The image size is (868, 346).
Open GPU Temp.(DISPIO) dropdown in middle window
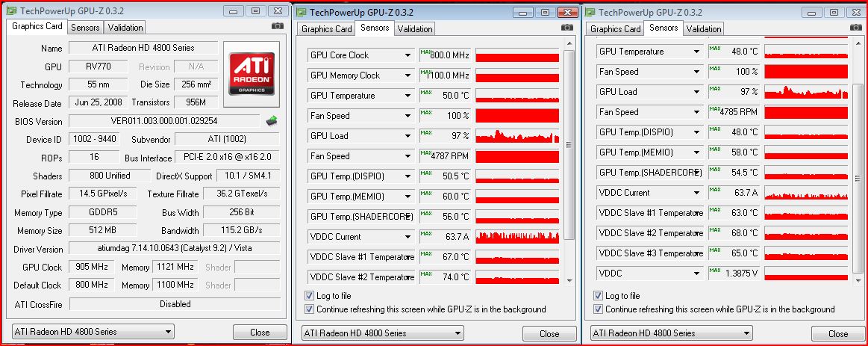(x=408, y=176)
